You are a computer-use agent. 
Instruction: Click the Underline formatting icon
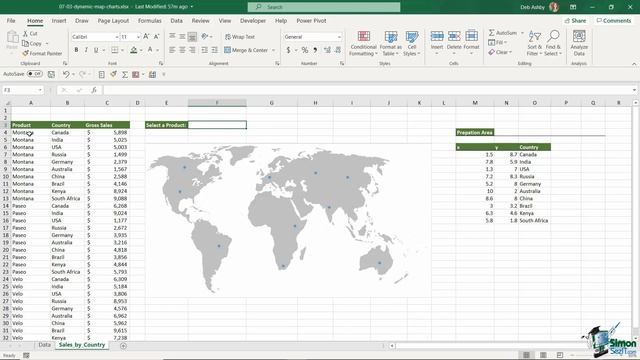96,50
